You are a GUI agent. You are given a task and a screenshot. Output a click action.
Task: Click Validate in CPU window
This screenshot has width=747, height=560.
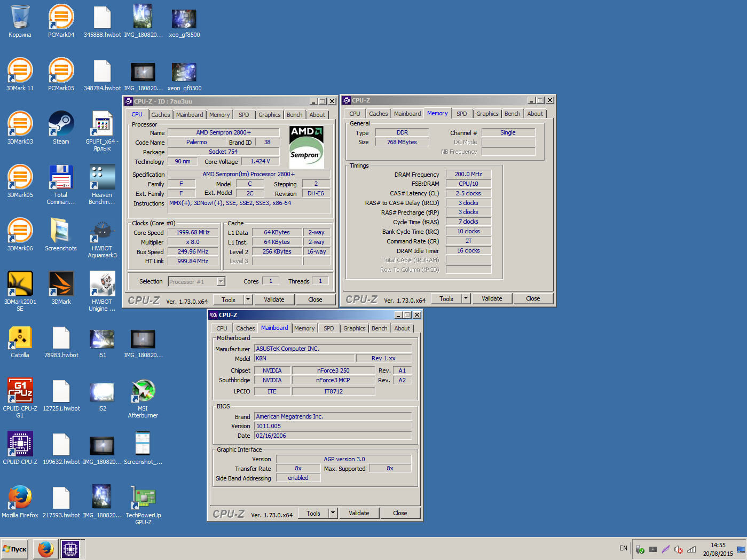(274, 299)
